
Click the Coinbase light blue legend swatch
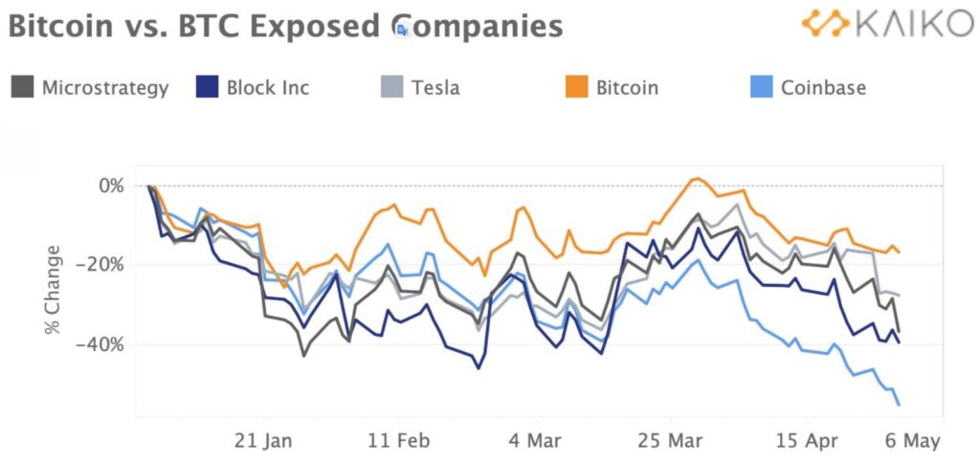(761, 87)
